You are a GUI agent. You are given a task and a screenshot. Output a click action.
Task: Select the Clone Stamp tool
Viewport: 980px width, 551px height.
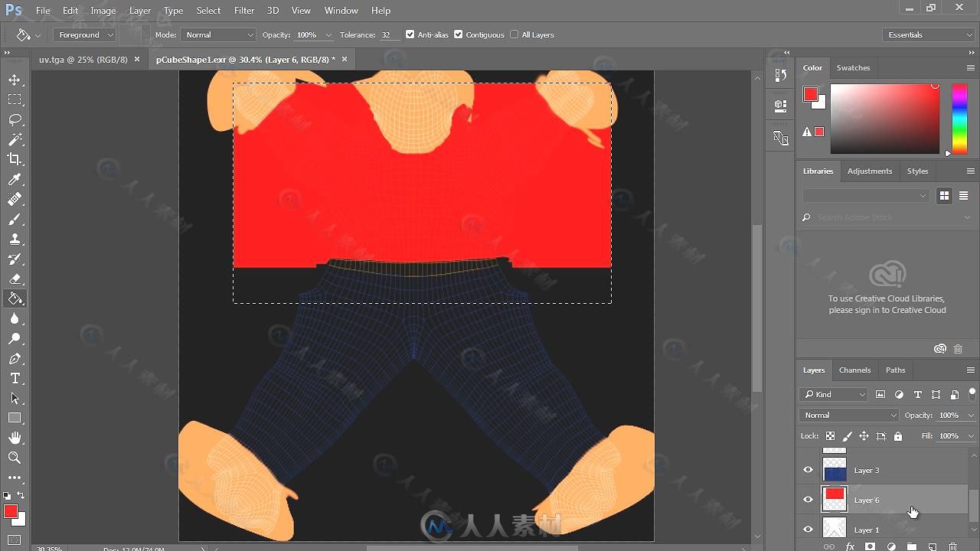click(15, 240)
